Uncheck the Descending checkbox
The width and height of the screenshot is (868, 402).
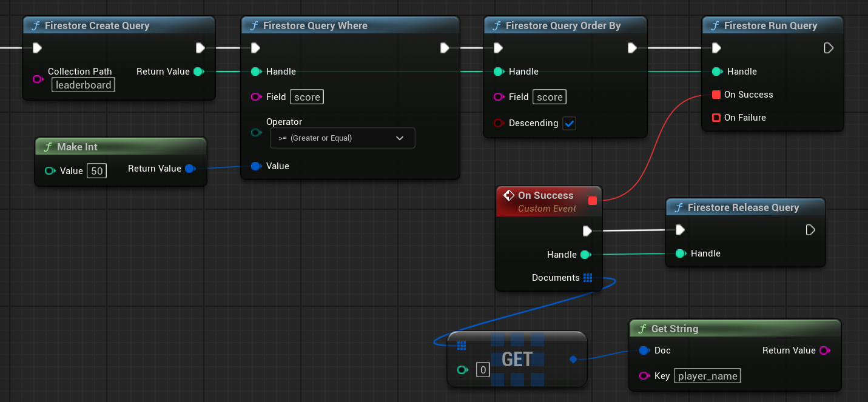(x=569, y=123)
